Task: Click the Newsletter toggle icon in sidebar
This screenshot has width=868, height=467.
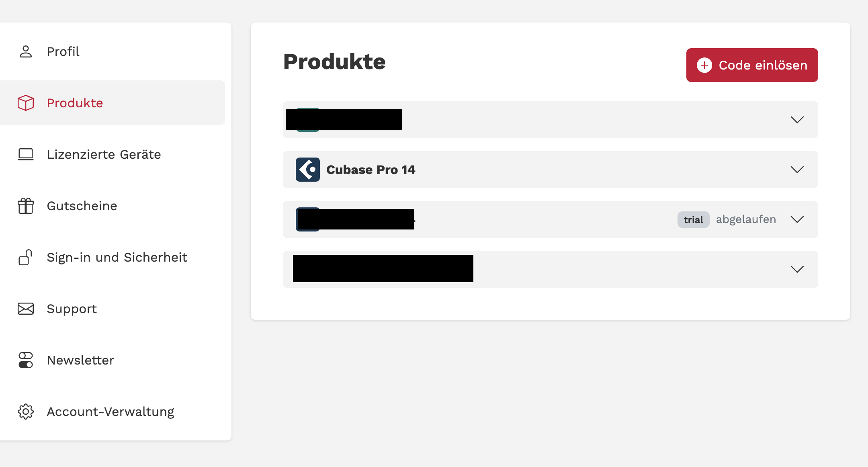Action: (26, 360)
